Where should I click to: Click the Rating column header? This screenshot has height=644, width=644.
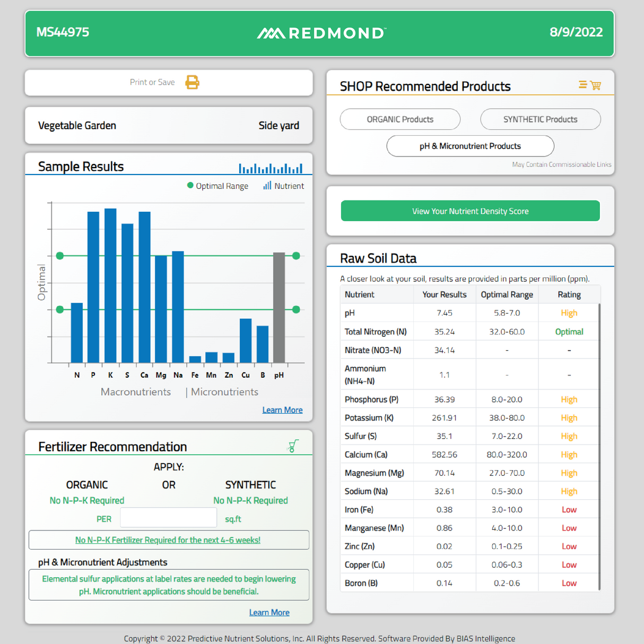pyautogui.click(x=569, y=294)
